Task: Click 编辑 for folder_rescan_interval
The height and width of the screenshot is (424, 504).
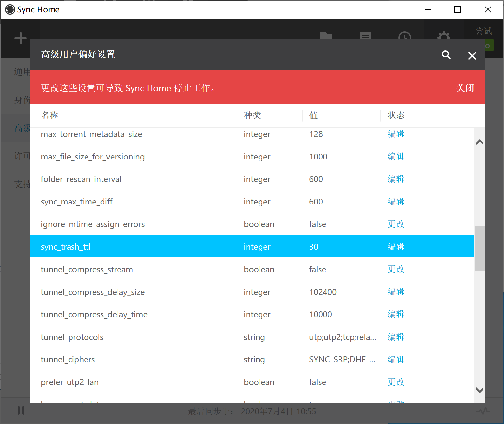Action: click(x=396, y=179)
